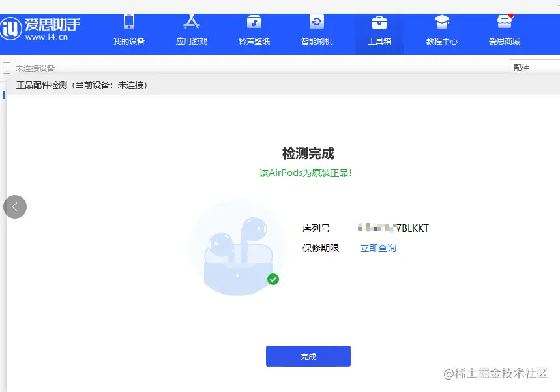Select the 智能刷机 menu label

click(317, 42)
